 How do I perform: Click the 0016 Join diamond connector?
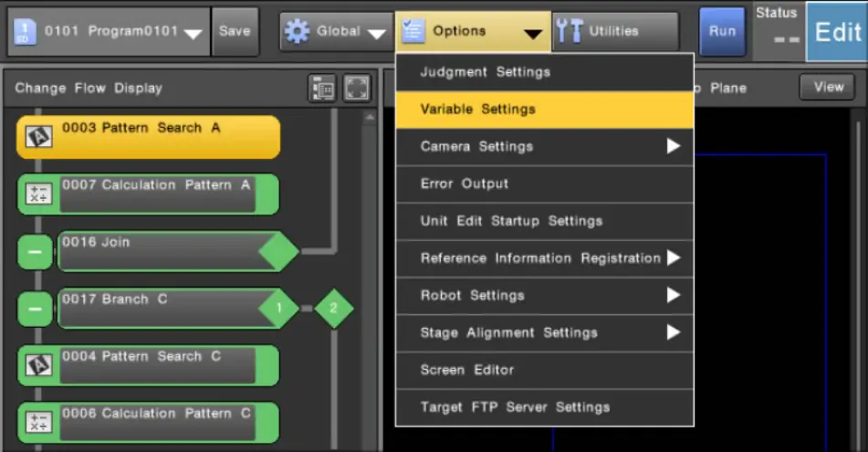(279, 251)
